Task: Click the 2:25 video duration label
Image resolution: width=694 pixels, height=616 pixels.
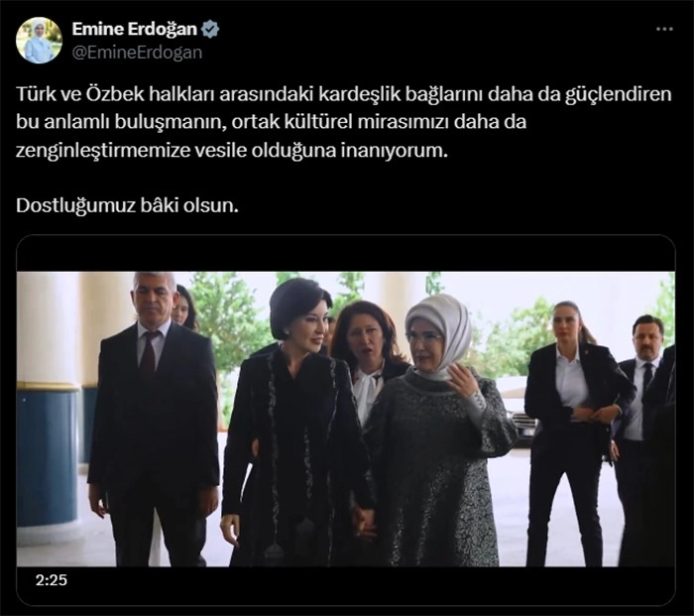Action: [x=52, y=580]
